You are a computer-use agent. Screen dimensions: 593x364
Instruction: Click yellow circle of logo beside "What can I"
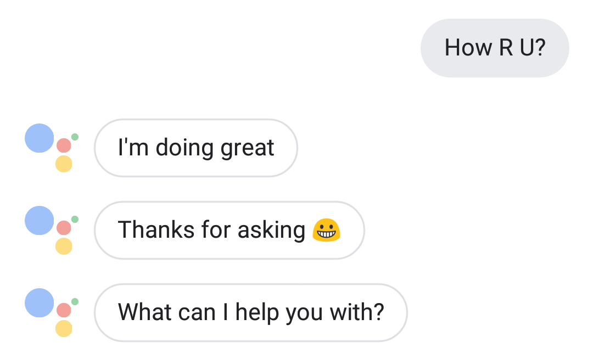coord(64,328)
